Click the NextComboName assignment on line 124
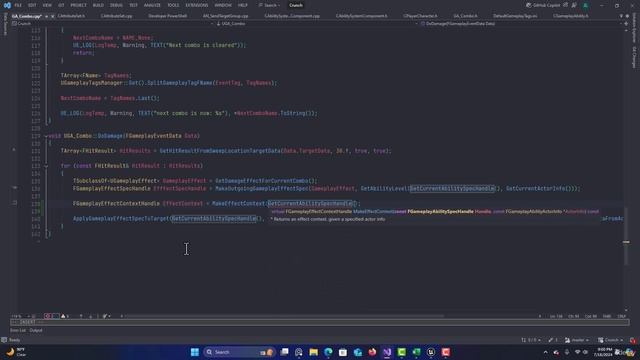640x360 pixels. [x=110, y=98]
